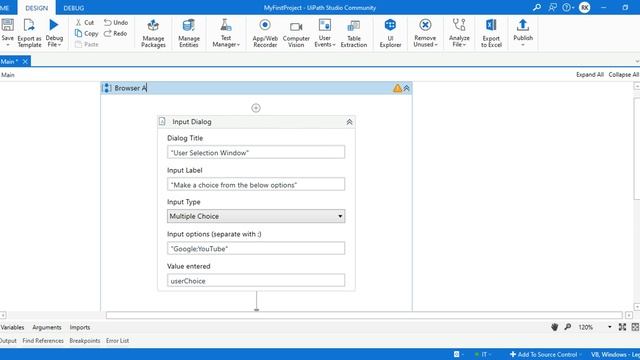Open the Arguments panel
Viewport: 640px width, 360px height.
pos(47,327)
